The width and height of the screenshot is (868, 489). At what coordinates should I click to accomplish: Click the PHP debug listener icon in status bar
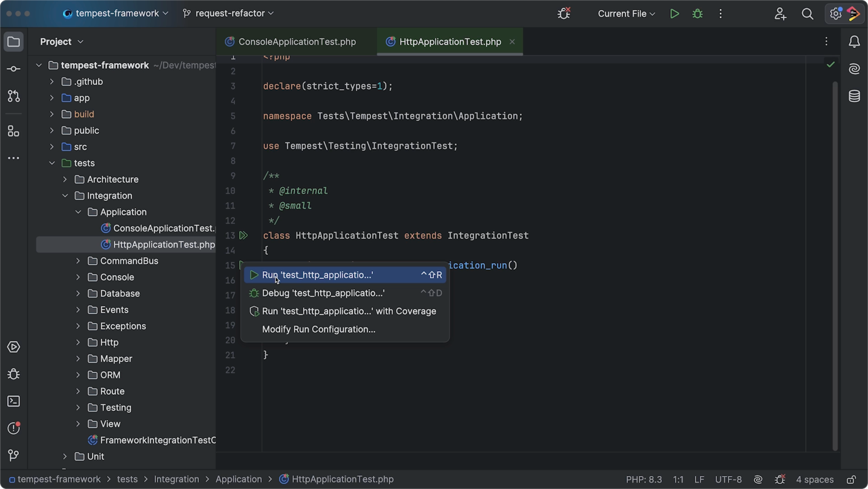tap(780, 479)
